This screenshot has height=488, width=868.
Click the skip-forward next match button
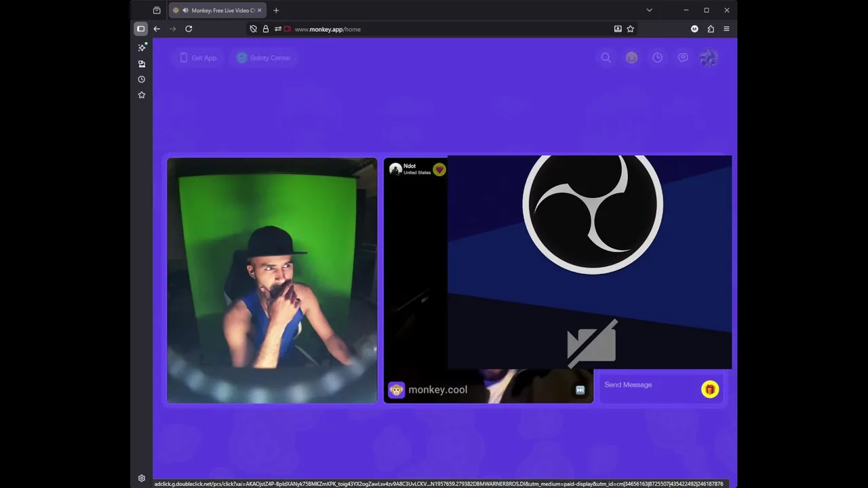[580, 390]
